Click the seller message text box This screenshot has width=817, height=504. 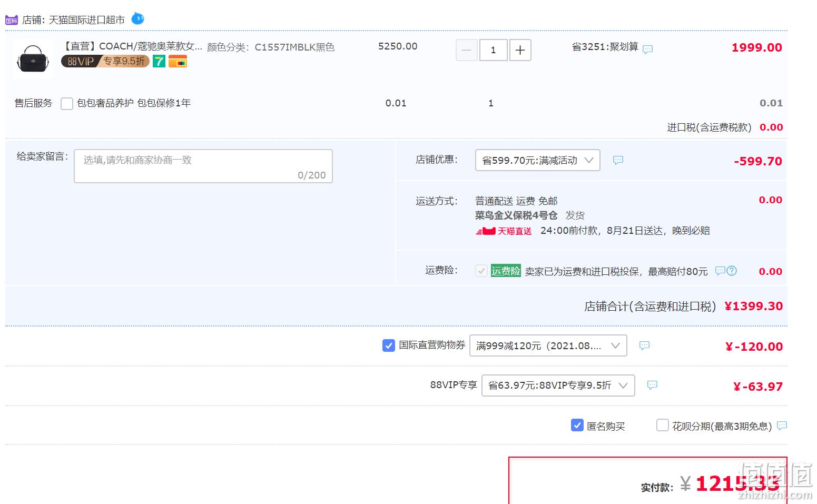(203, 166)
